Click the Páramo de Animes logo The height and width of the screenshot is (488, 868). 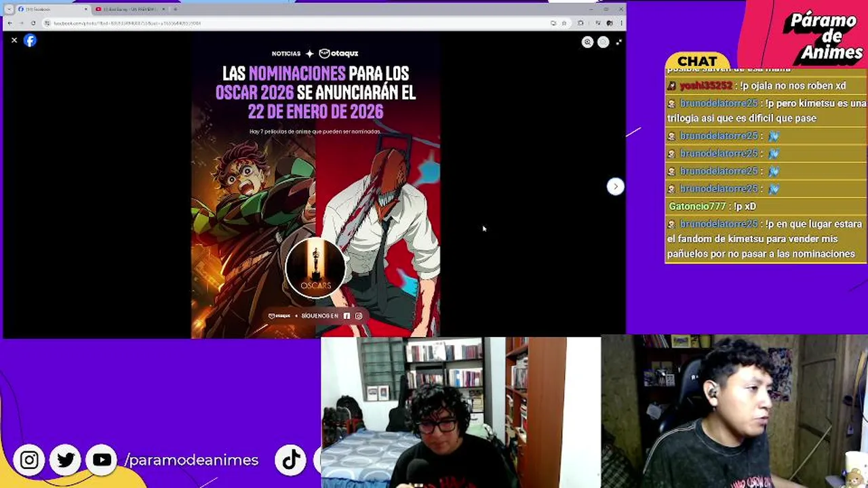[x=826, y=37]
